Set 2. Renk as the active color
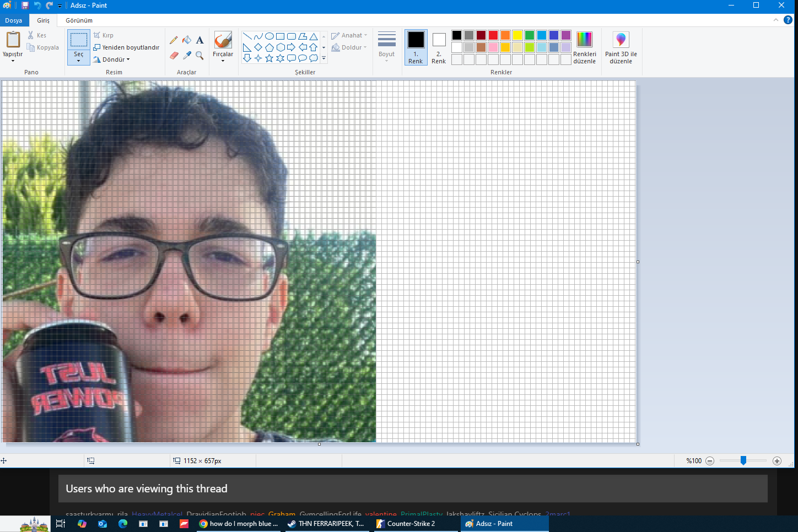 (439, 47)
